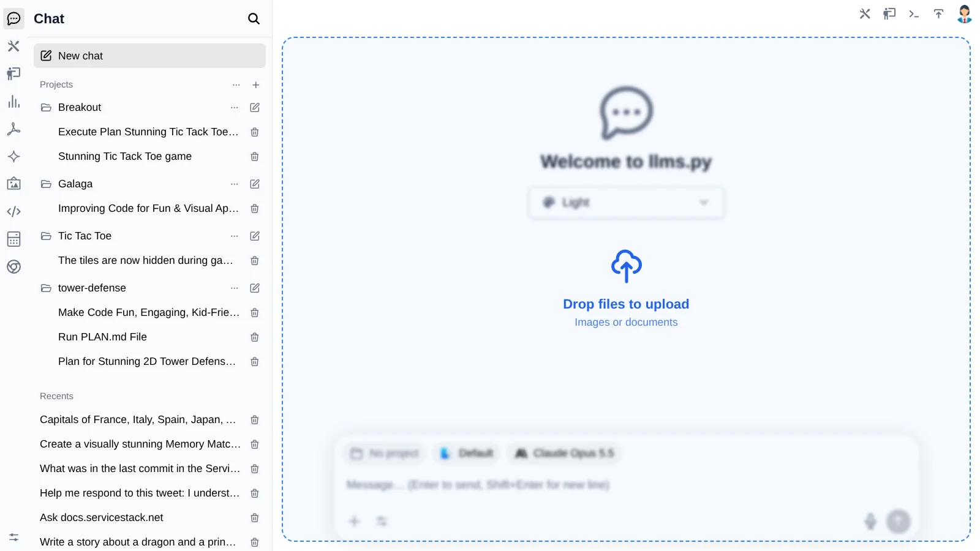Open the Chrome-like browser icon in sidebar
This screenshot has width=980, height=551.
point(13,266)
